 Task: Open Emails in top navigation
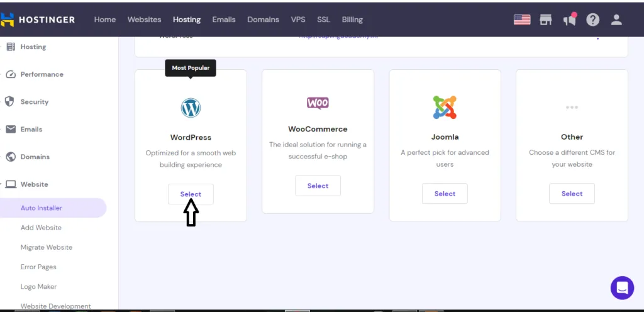(224, 19)
